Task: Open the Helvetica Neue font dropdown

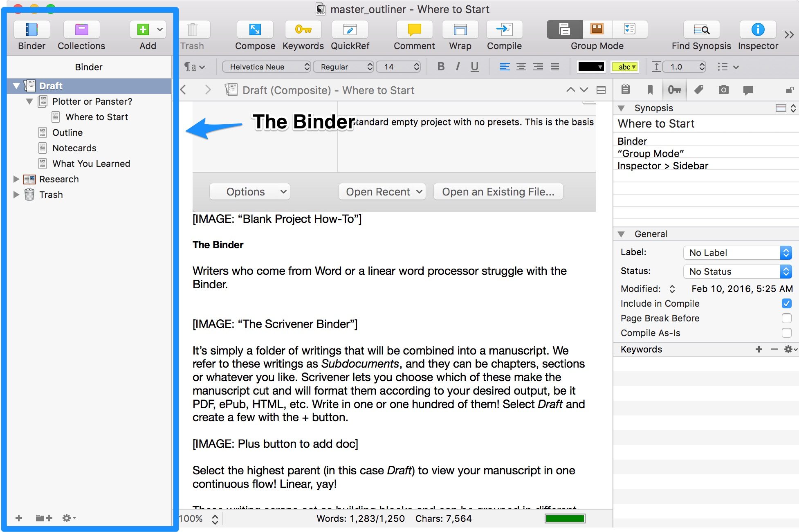Action: 267,67
